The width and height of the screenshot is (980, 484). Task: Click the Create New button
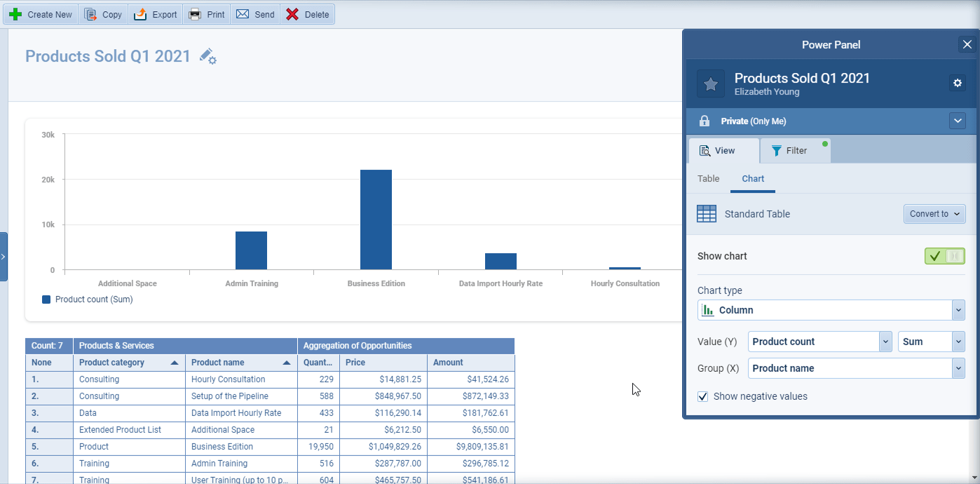[x=40, y=13]
